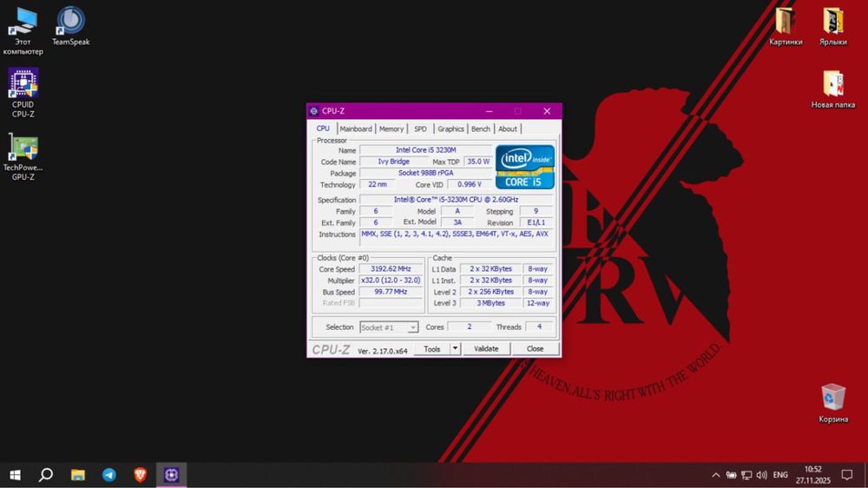This screenshot has height=488, width=868.
Task: Select the Ярлыки folder icon
Action: 833,26
